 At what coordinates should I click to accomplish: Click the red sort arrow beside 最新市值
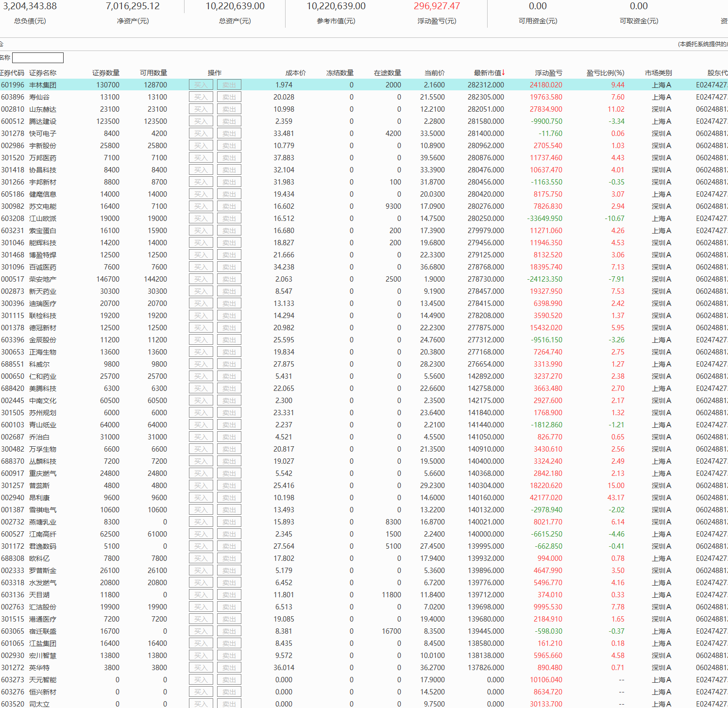tap(504, 72)
